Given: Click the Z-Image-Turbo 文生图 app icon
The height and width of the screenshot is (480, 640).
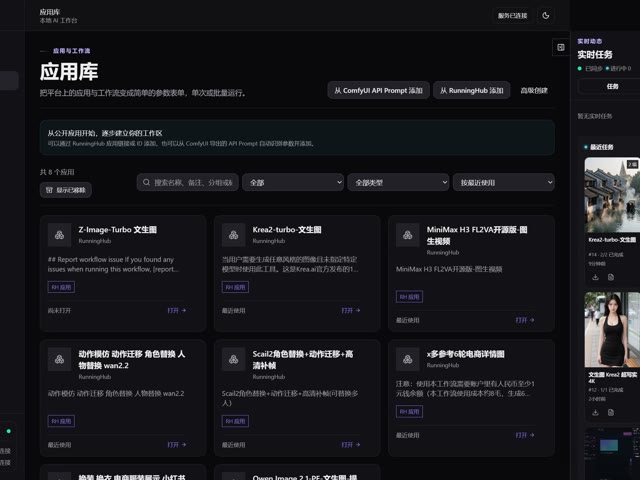Looking at the screenshot, I should [60, 235].
